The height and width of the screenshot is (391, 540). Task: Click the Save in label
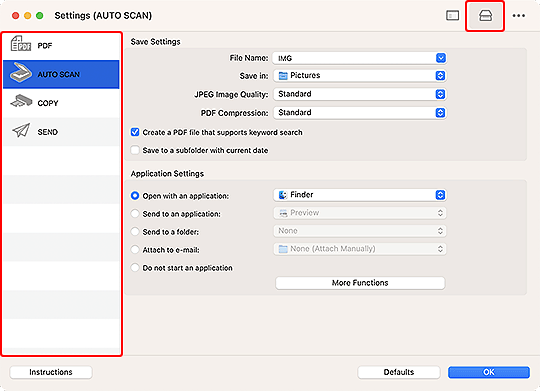pos(254,76)
